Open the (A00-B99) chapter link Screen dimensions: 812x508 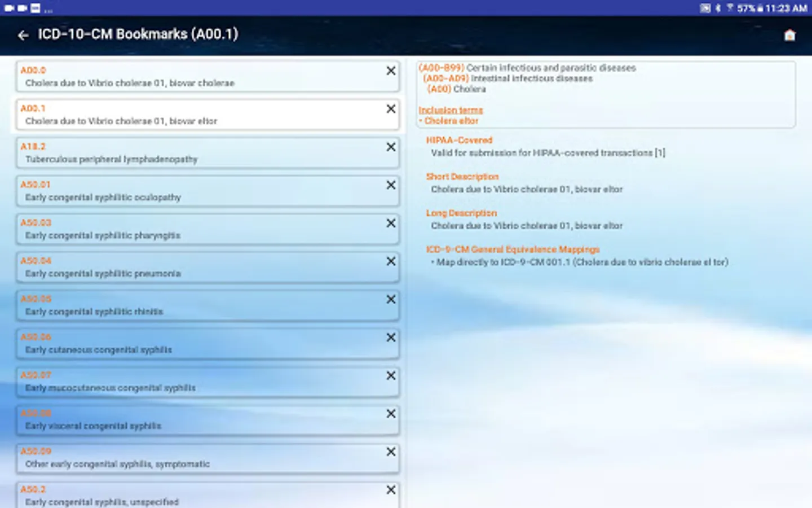coord(442,68)
